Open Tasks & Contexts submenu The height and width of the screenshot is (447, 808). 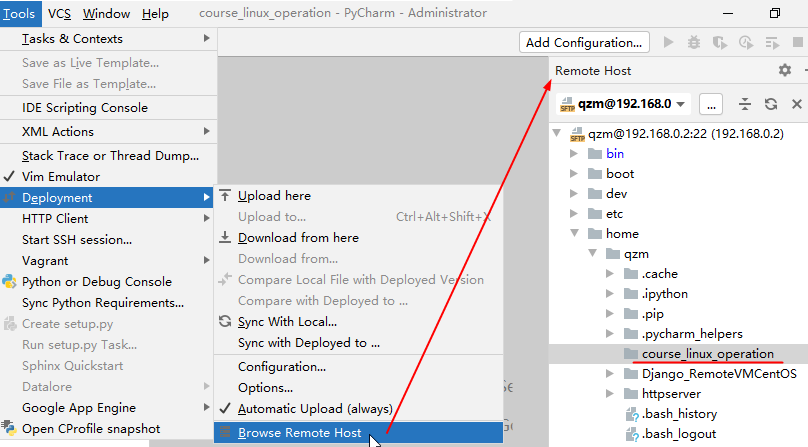(x=108, y=39)
